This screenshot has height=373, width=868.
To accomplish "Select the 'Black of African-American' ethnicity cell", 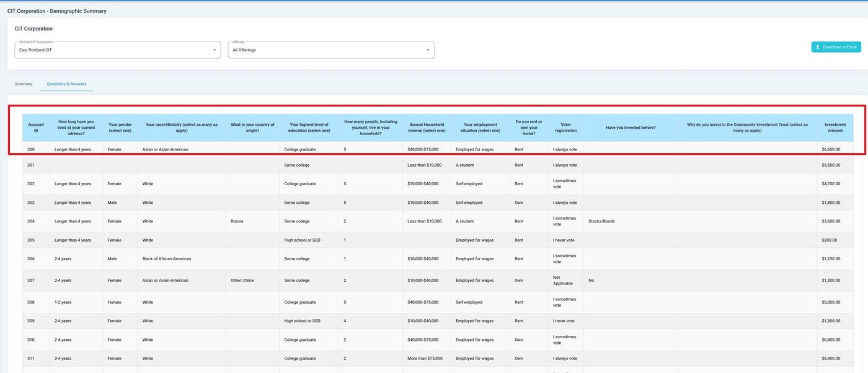I will 167,259.
